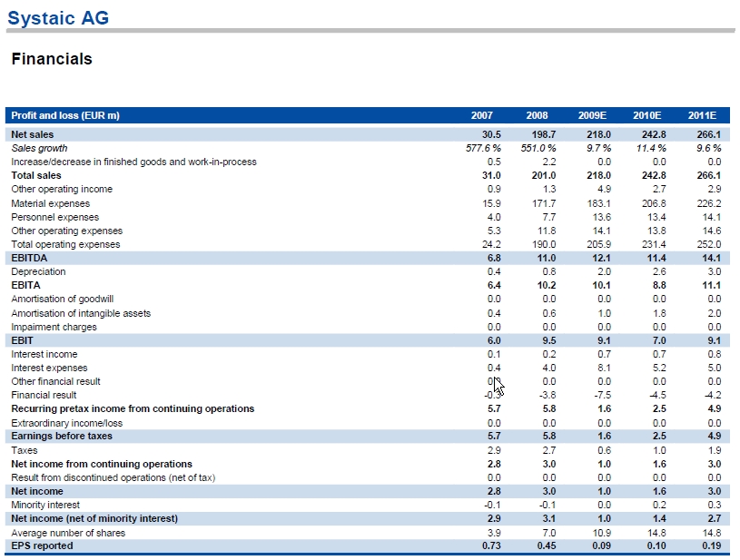Click the Other financial result label
Image resolution: width=740 pixels, height=560 pixels.
click(55, 382)
